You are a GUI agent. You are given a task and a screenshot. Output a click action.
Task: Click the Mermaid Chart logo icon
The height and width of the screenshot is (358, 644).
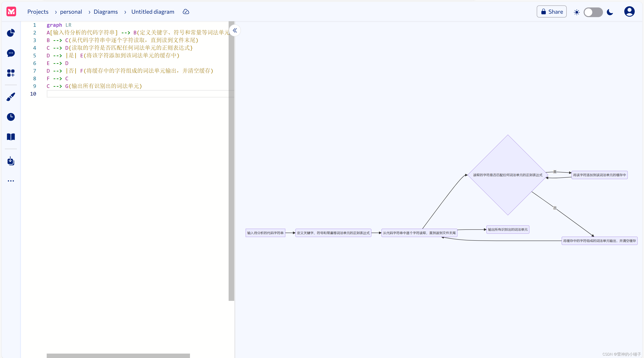[11, 11]
